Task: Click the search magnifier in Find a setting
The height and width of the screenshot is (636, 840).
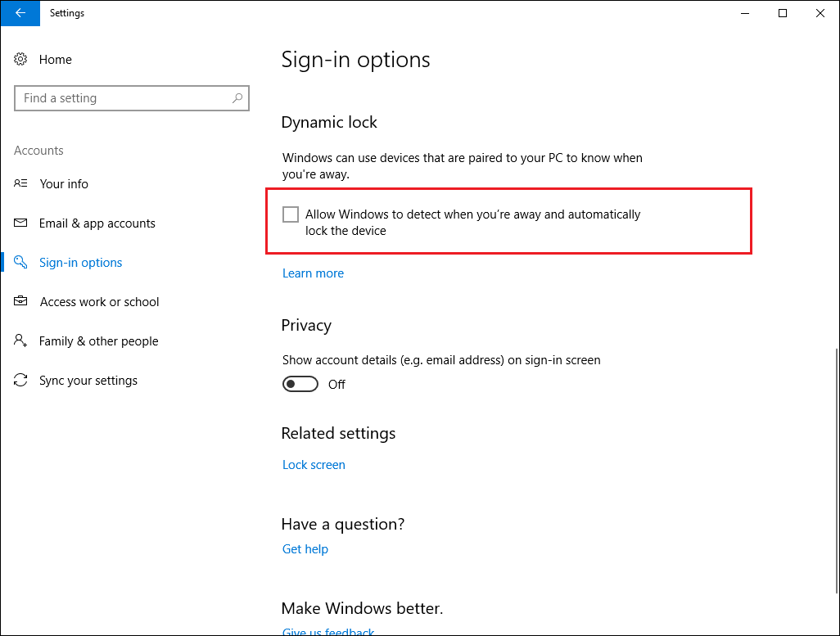Action: [x=237, y=97]
